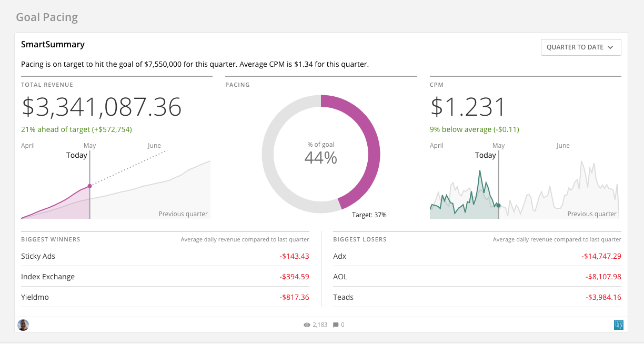Image resolution: width=644 pixels, height=344 pixels.
Task: Click the Today marker dot on the CPM chart
Action: tap(498, 206)
